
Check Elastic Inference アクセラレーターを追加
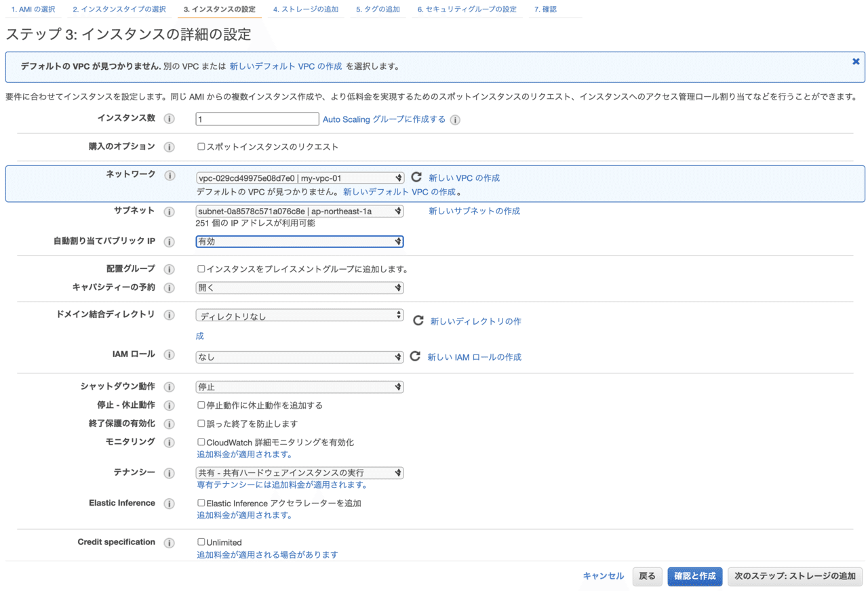point(201,503)
